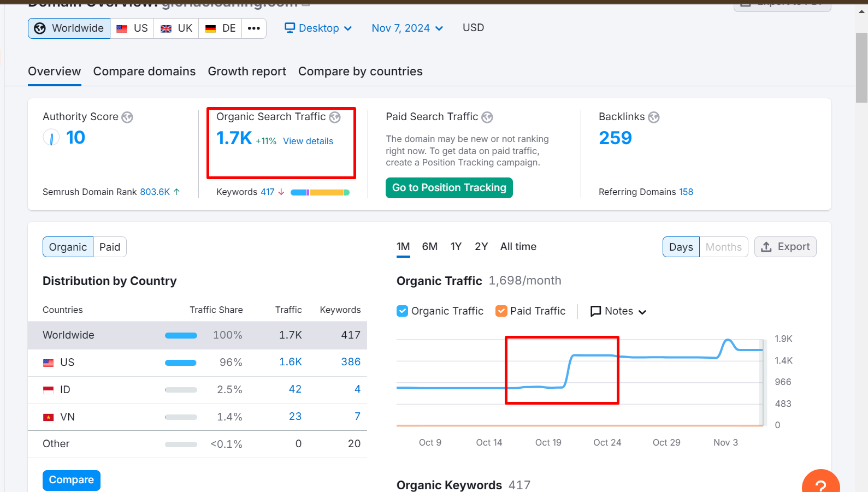Uncheck the Organic Traffic checkbox
This screenshot has width=868, height=492.
click(x=403, y=311)
